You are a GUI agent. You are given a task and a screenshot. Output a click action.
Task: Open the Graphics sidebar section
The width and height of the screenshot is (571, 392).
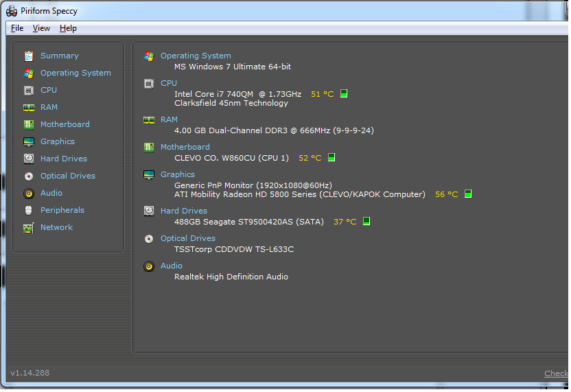(58, 141)
